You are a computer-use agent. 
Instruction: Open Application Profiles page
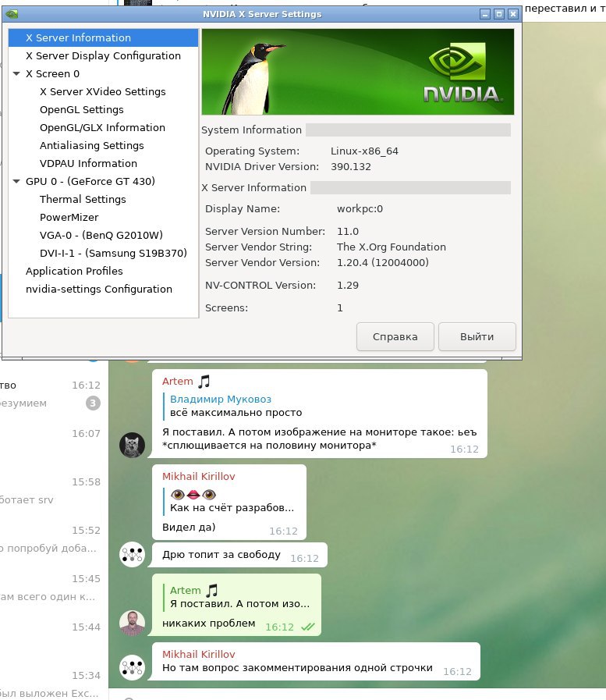coord(74,271)
